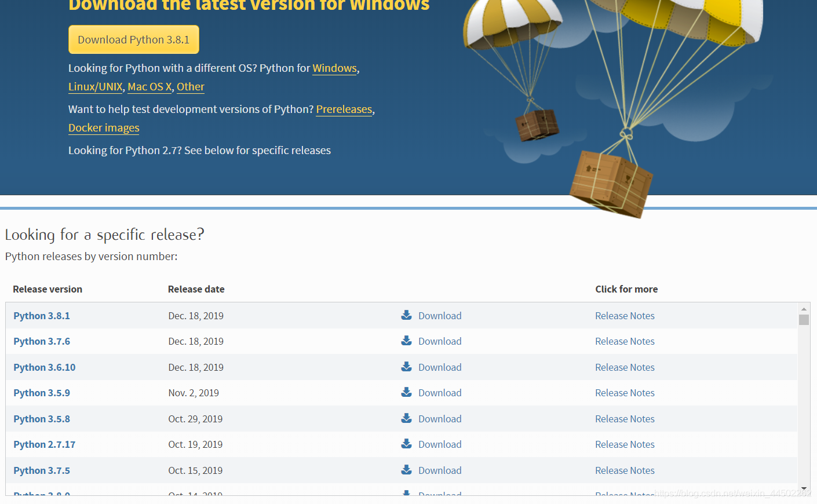Viewport: 817px width, 504px height.
Task: View Release Notes for Python 3.5.9
Action: (625, 393)
